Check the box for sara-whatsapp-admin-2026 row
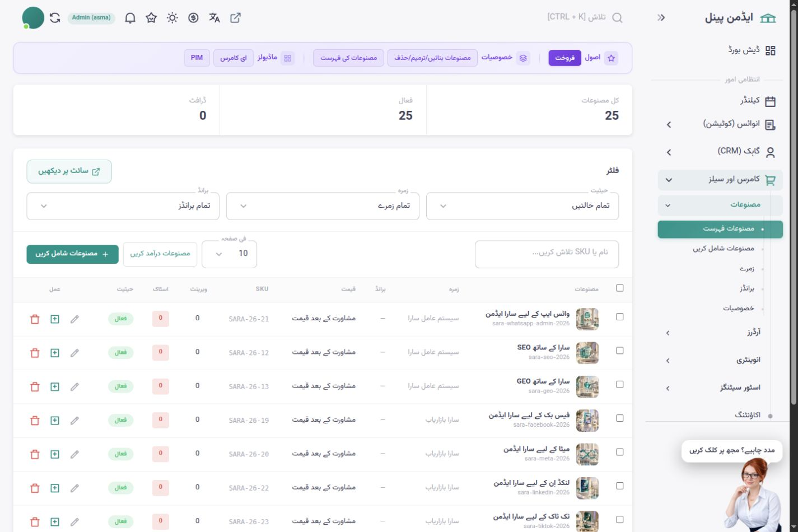798x532 pixels. pos(619,316)
